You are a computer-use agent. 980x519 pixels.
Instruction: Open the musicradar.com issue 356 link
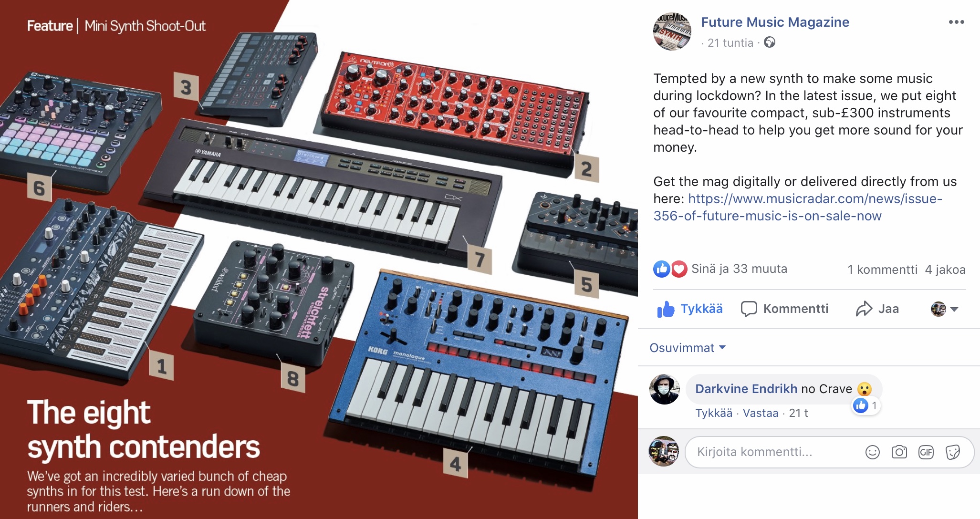[798, 207]
